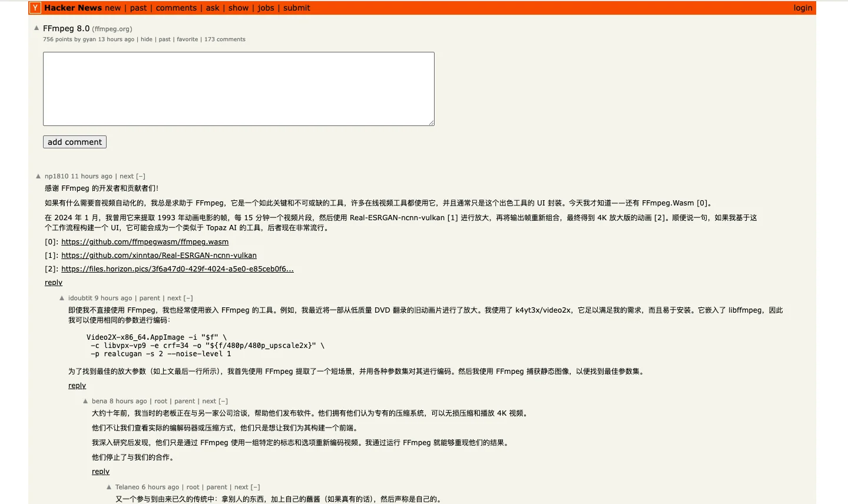This screenshot has height=504, width=848.
Task: Collapse idoubtit's comment thread
Action: 188,298
